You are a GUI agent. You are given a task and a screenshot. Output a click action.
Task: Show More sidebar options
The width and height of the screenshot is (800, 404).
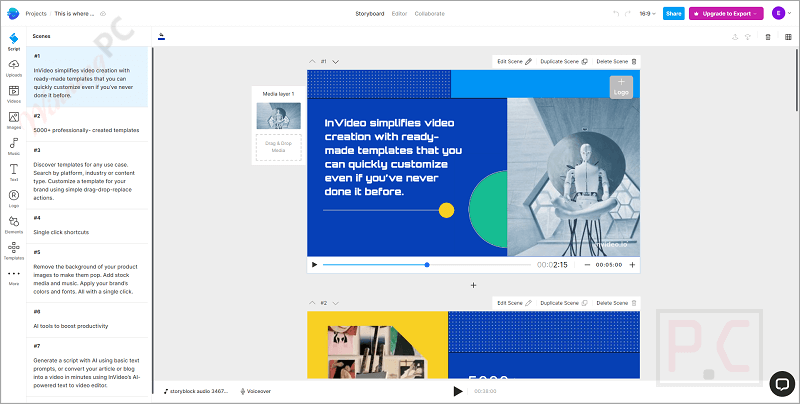pos(14,277)
